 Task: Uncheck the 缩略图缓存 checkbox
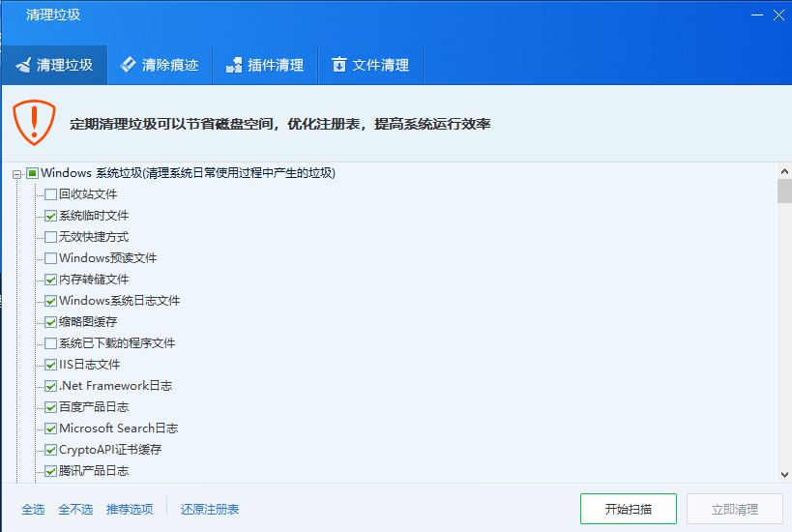coord(50,322)
